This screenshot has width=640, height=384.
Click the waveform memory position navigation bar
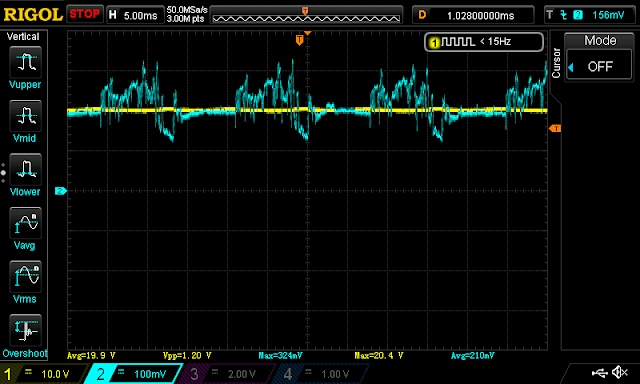tap(306, 15)
